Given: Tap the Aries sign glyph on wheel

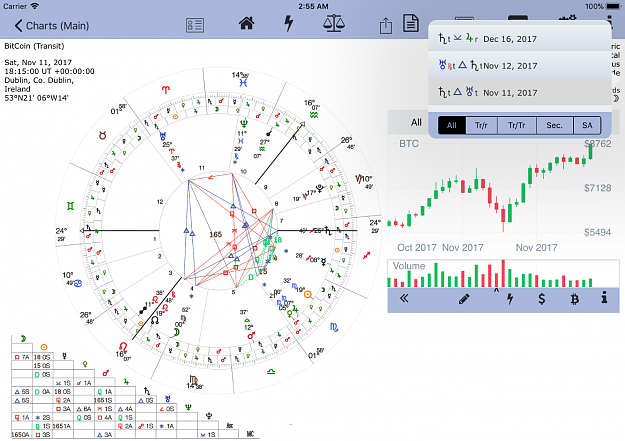Looking at the screenshot, I should 166,89.
